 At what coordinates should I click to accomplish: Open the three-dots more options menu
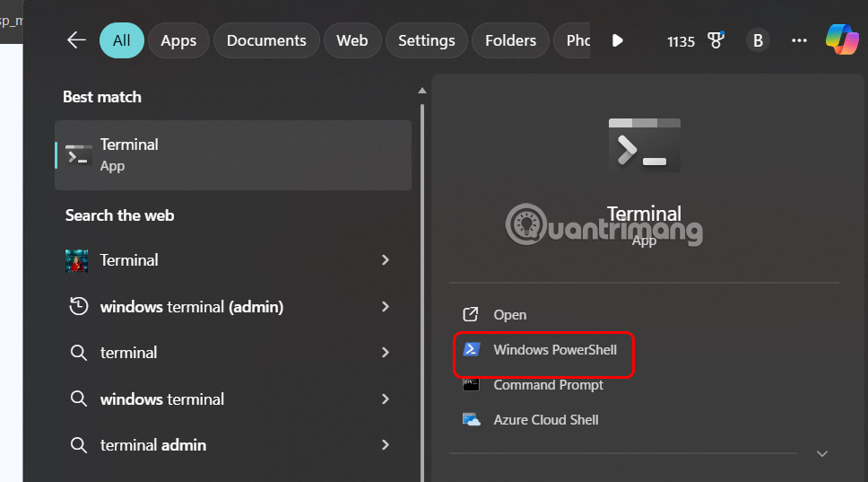[799, 40]
